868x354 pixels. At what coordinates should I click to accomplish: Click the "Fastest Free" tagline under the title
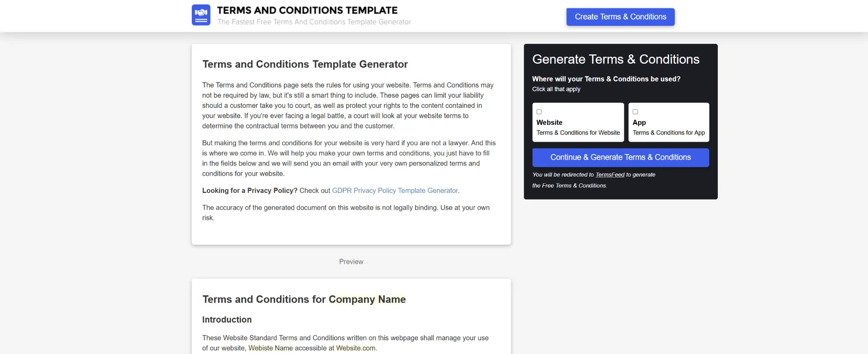[314, 22]
